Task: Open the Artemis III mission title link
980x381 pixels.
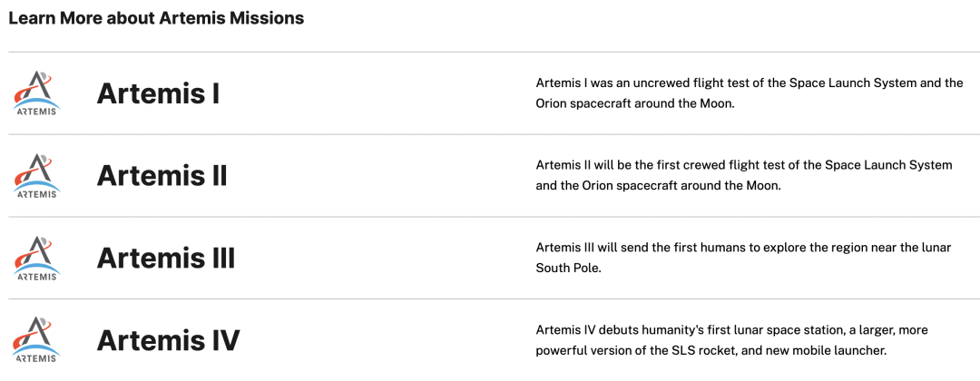Action: click(165, 258)
